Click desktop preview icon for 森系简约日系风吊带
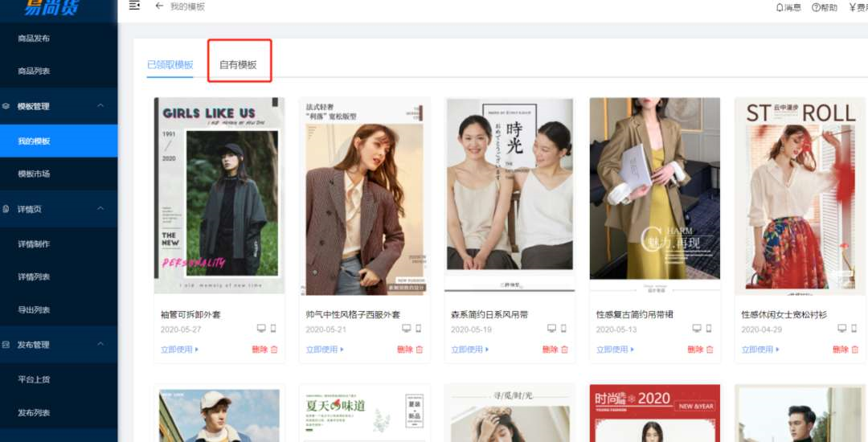Screen dimensions: 868x442 tap(551, 328)
